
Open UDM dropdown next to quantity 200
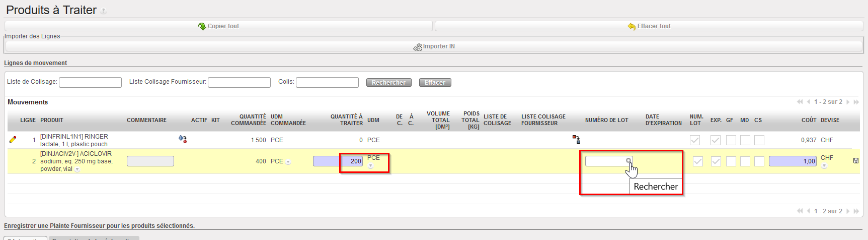click(x=371, y=166)
